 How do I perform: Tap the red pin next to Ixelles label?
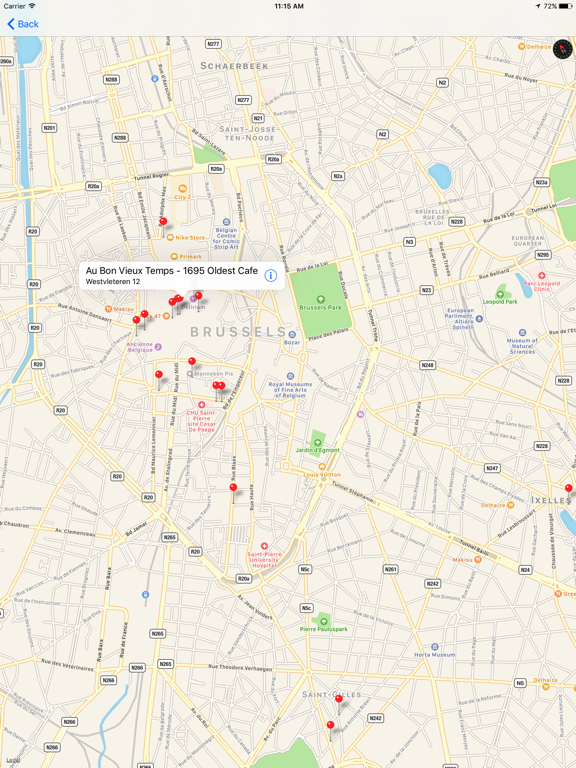coord(568,488)
